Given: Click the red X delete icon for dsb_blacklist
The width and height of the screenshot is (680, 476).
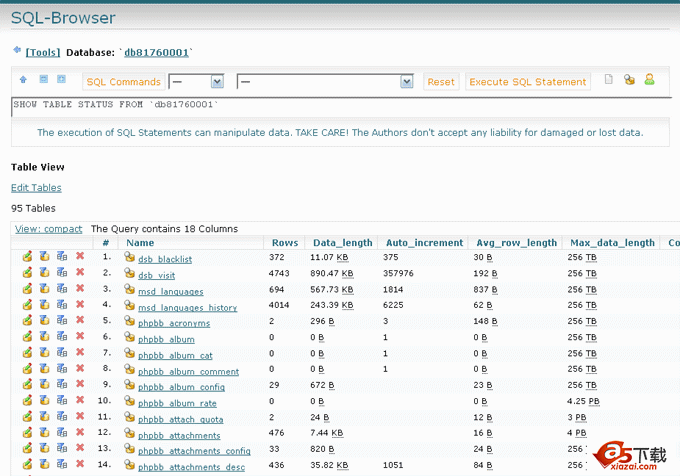Looking at the screenshot, I should coord(80,258).
